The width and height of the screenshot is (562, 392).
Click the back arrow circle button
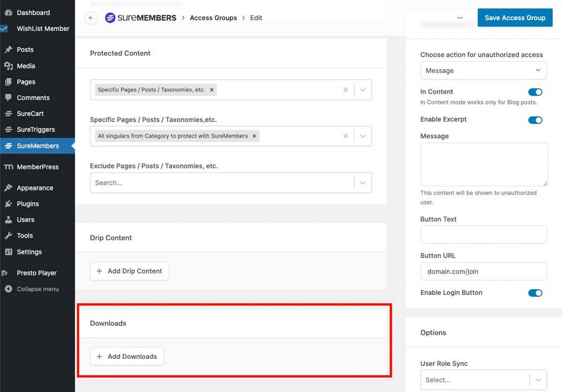(90, 17)
